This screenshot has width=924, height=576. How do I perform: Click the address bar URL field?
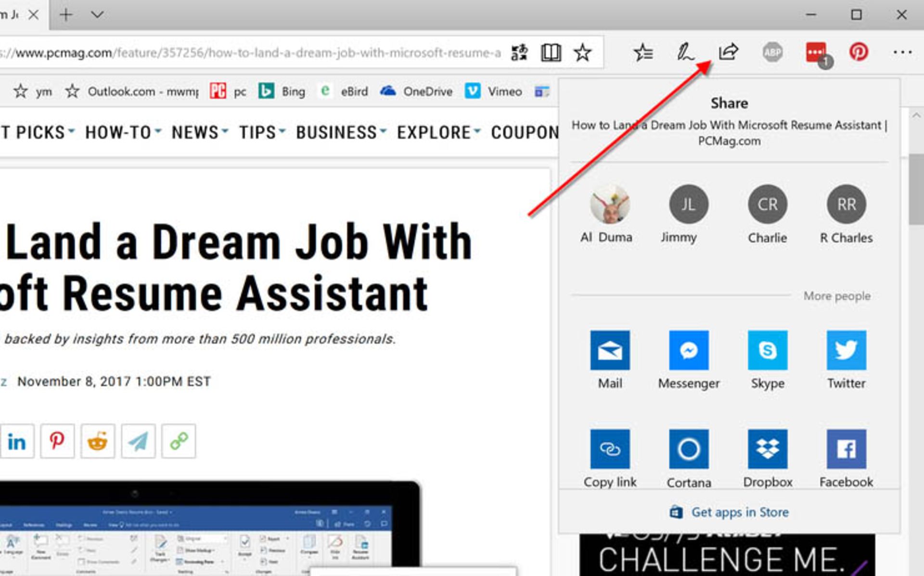250,52
